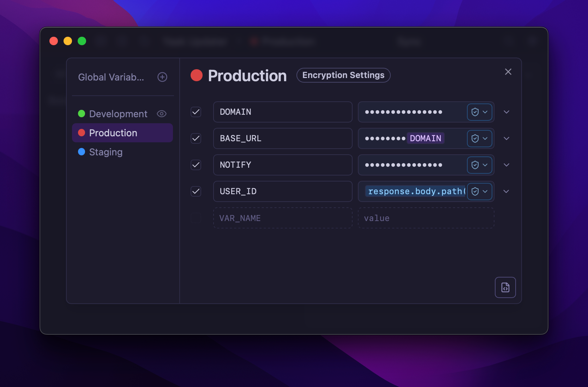Viewport: 588px width, 387px height.
Task: Click the shield encryption icon for DOMAIN
Action: click(475, 112)
